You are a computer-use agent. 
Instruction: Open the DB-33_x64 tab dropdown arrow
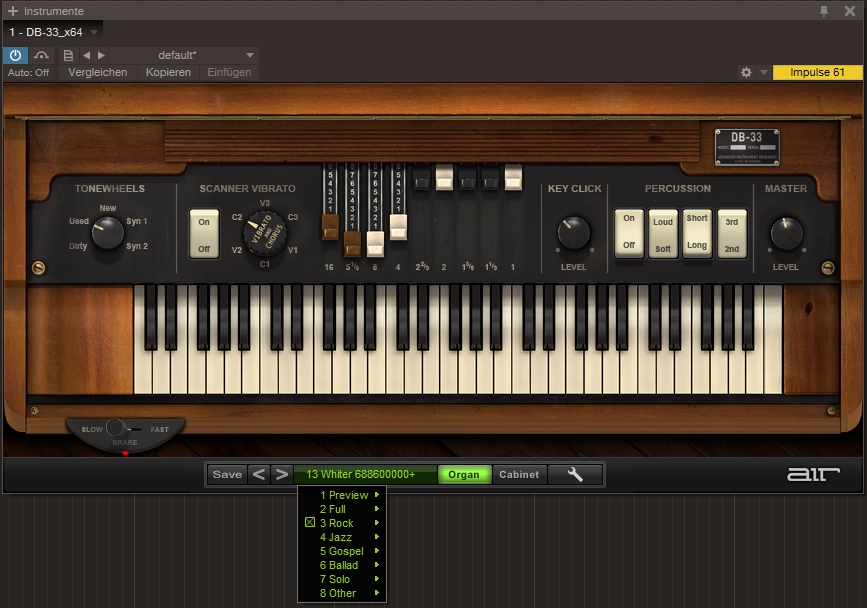(x=94, y=32)
